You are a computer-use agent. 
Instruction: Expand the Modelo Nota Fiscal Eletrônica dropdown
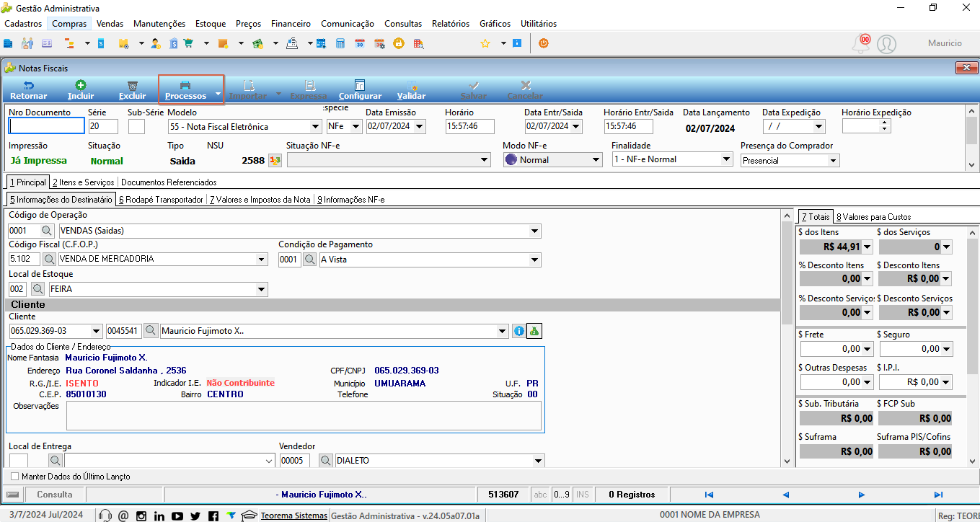(x=314, y=126)
